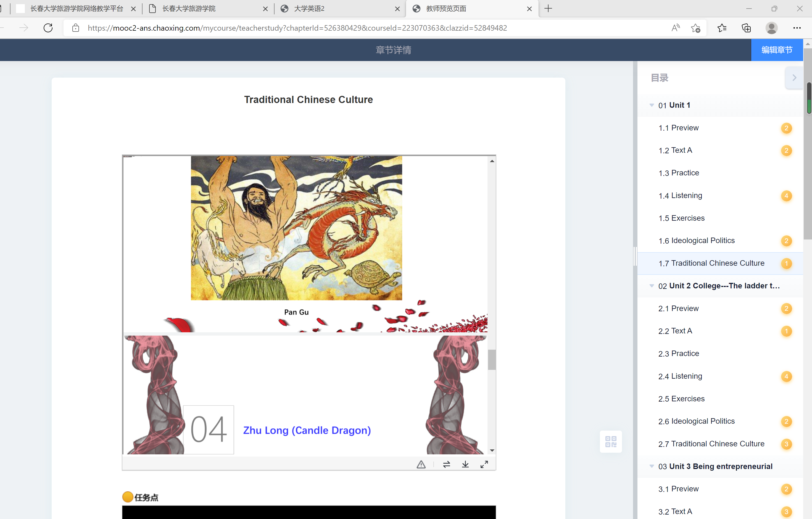Open the QR code icon
The width and height of the screenshot is (812, 519).
pyautogui.click(x=611, y=441)
